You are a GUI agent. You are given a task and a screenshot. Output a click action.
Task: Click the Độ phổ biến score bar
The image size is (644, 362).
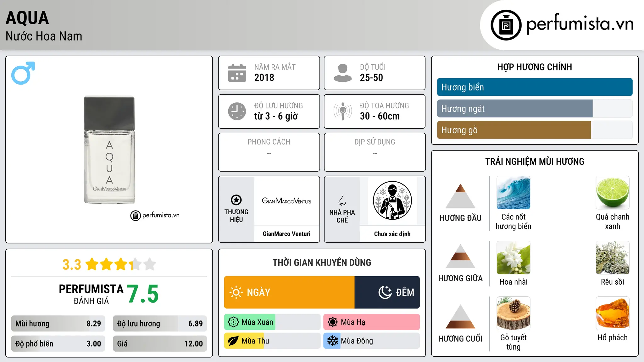[x=58, y=343]
